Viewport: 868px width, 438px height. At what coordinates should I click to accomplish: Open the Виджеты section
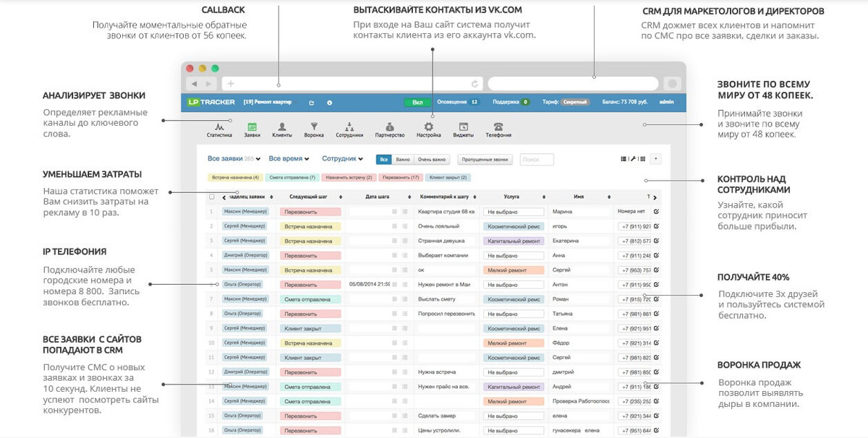click(x=464, y=130)
